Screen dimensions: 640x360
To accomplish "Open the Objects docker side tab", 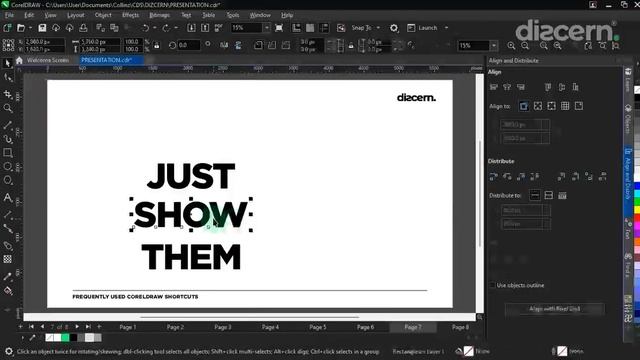I will pyautogui.click(x=628, y=119).
